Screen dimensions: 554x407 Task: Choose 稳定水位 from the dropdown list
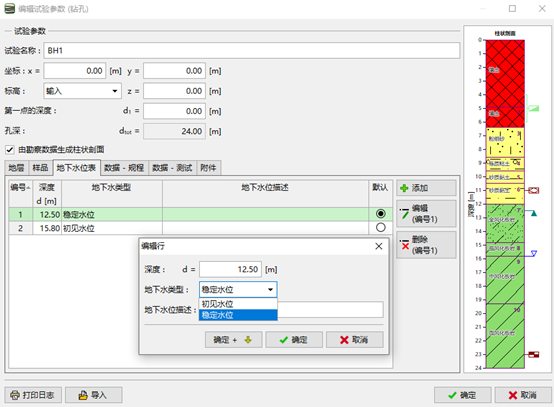point(238,315)
